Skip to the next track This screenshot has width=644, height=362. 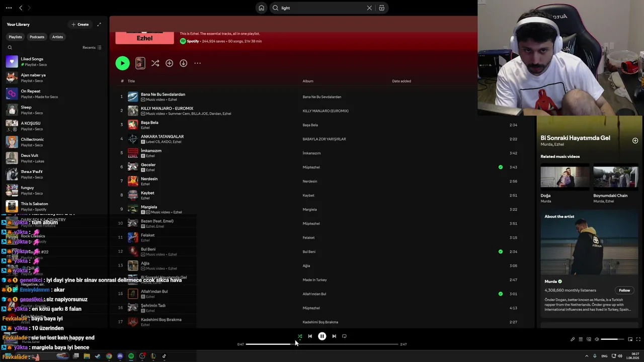coord(334,336)
